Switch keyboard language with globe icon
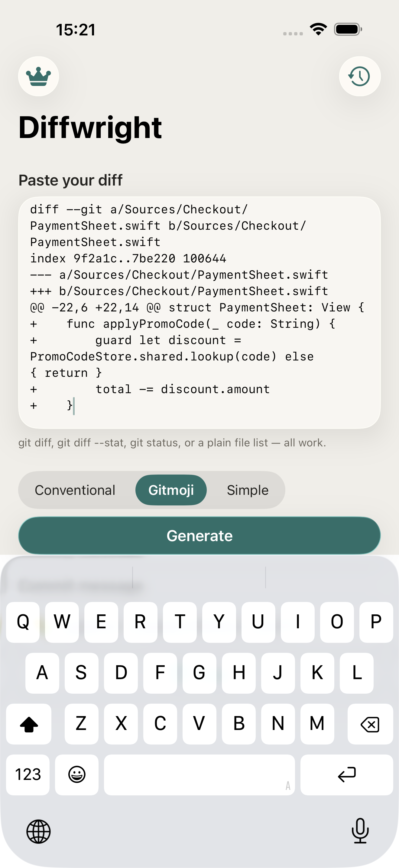 pos(38,831)
